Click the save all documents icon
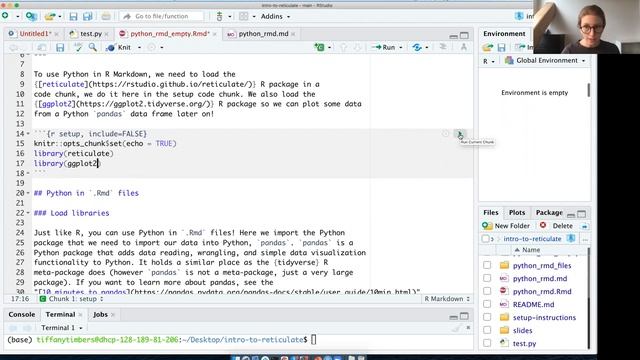This screenshot has width=640, height=360. tap(88, 16)
